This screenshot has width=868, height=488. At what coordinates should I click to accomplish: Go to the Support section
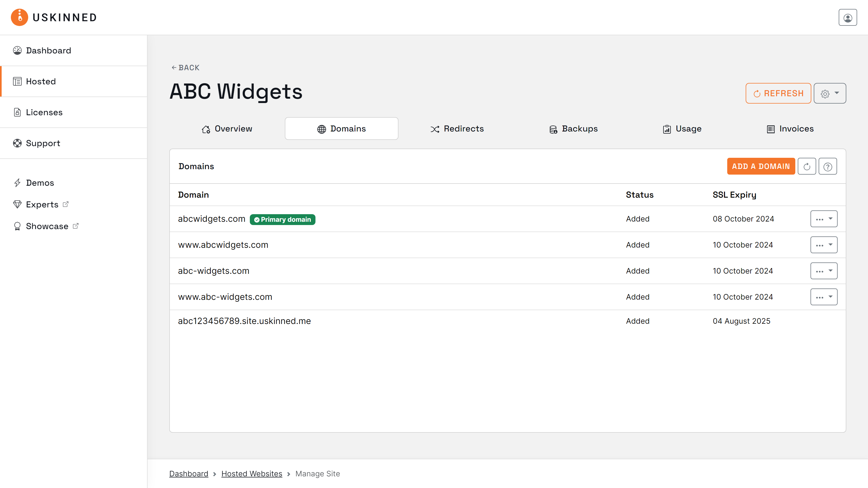click(x=43, y=143)
